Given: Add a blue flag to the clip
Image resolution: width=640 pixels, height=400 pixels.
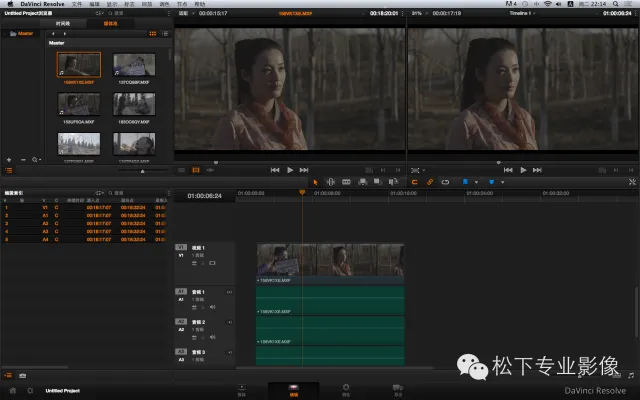Looking at the screenshot, I should click(x=465, y=182).
